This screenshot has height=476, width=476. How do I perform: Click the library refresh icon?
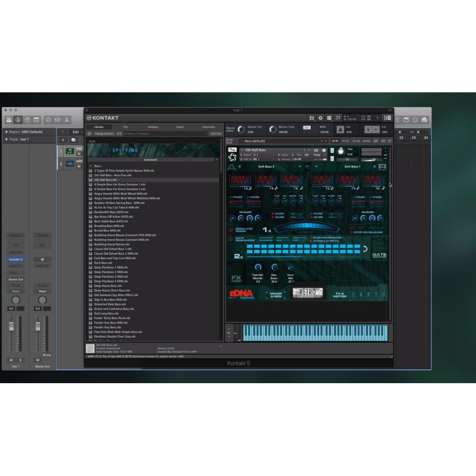pyautogui.click(x=89, y=134)
